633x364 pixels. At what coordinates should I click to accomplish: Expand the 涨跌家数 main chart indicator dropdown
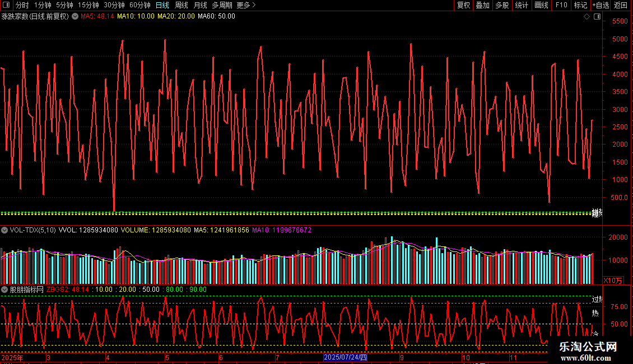tap(75, 16)
